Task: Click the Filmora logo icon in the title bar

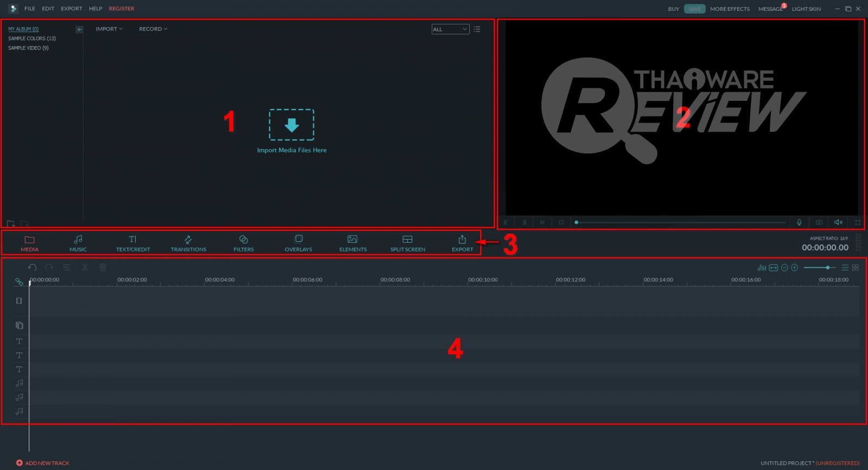Action: click(x=13, y=9)
